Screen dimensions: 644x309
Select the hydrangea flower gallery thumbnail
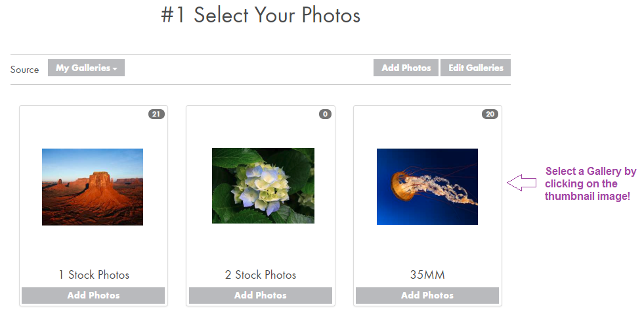pos(263,185)
